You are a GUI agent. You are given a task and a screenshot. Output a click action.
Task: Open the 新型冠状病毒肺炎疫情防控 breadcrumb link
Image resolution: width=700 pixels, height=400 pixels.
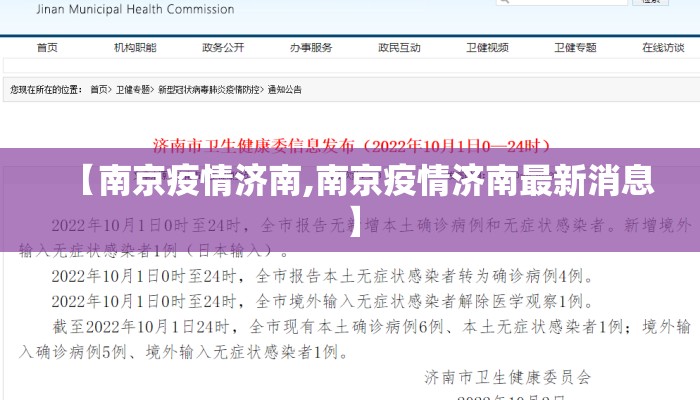pyautogui.click(x=208, y=89)
